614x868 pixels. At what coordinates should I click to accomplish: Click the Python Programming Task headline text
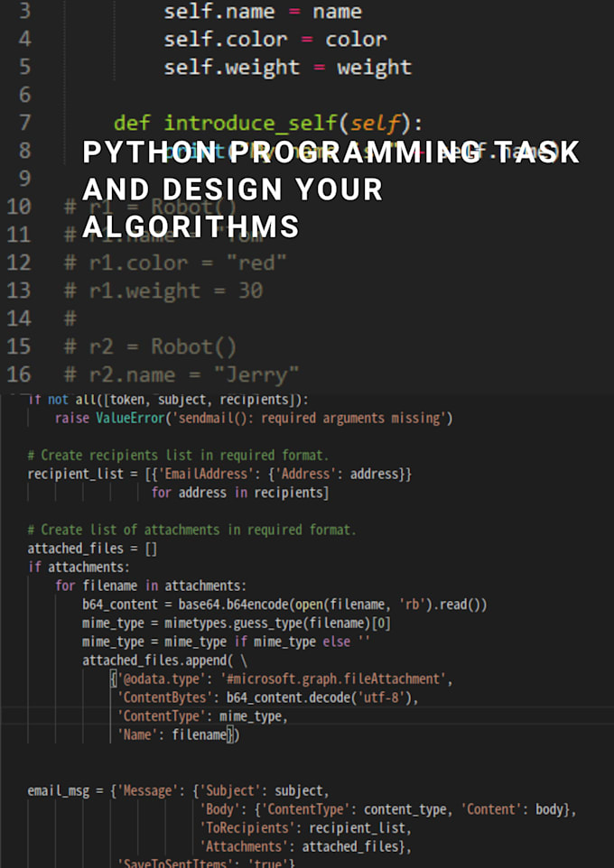[330, 189]
